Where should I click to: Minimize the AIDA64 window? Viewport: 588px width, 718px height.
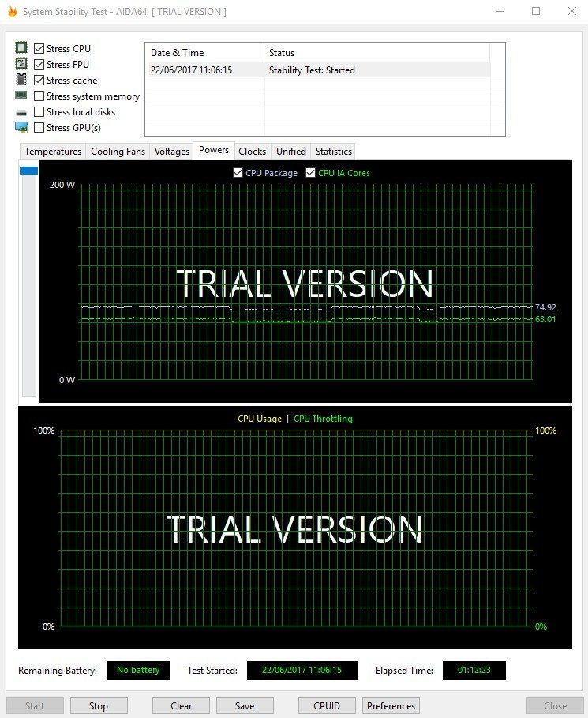(500, 11)
